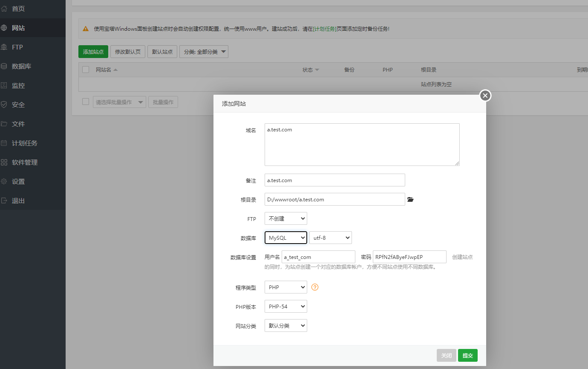This screenshot has width=588, height=369.
Task: Open the FTP 不创建 dropdown
Action: [286, 218]
